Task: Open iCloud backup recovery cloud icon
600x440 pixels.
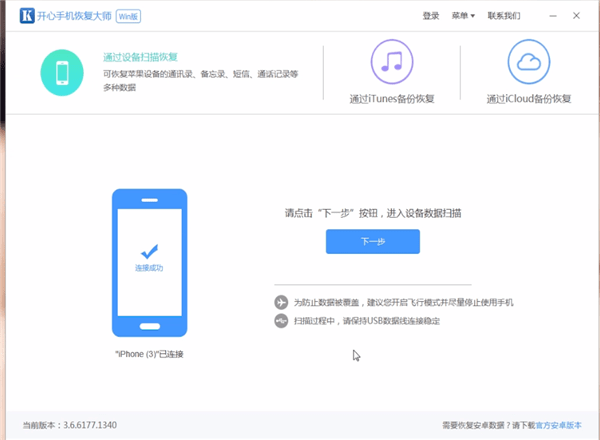Action: 529,61
